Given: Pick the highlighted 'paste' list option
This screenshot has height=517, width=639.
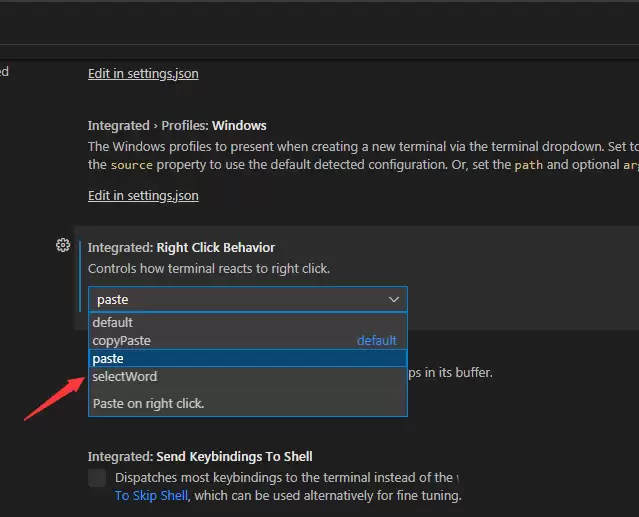Looking at the screenshot, I should coord(108,358).
